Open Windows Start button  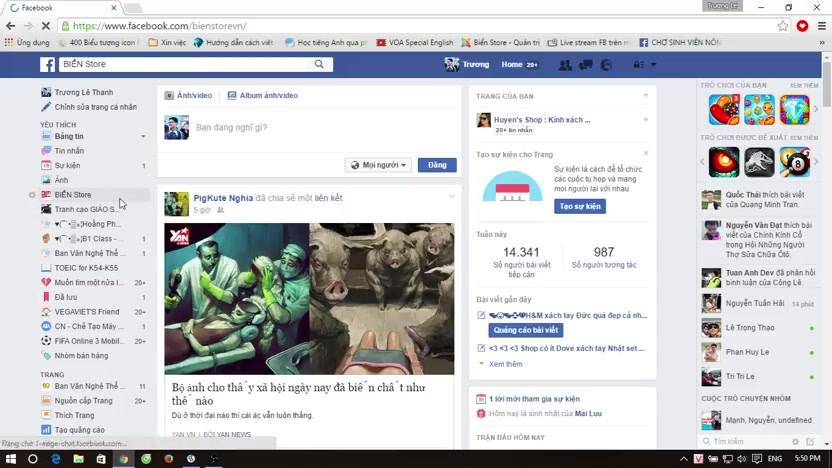pyautogui.click(x=11, y=459)
